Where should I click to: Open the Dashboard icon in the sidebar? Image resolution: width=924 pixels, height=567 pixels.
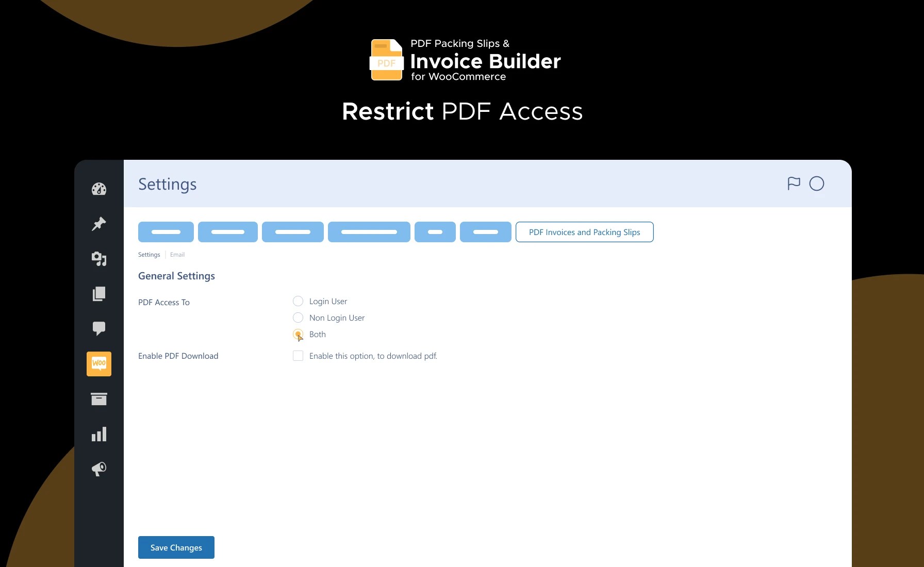[98, 189]
